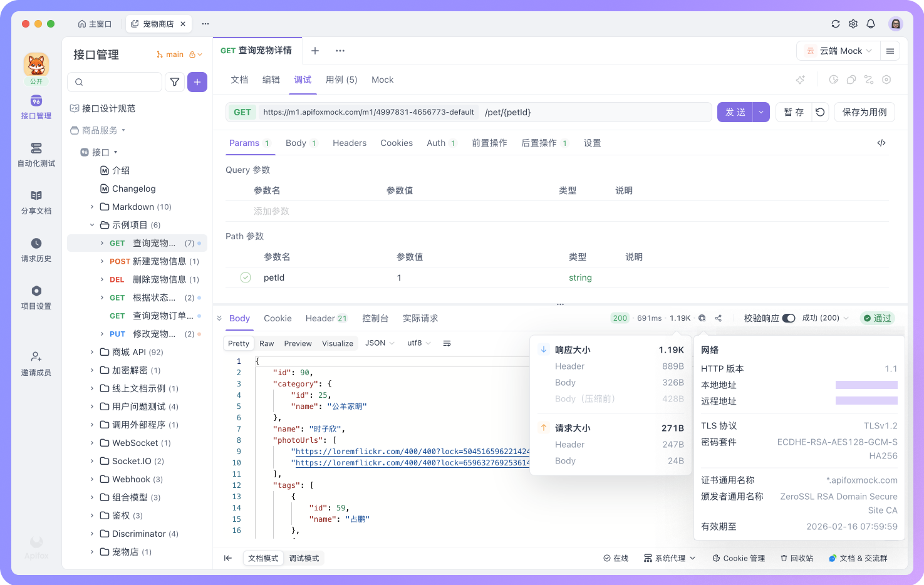Switch to the 用例 (5) tab

pyautogui.click(x=341, y=80)
